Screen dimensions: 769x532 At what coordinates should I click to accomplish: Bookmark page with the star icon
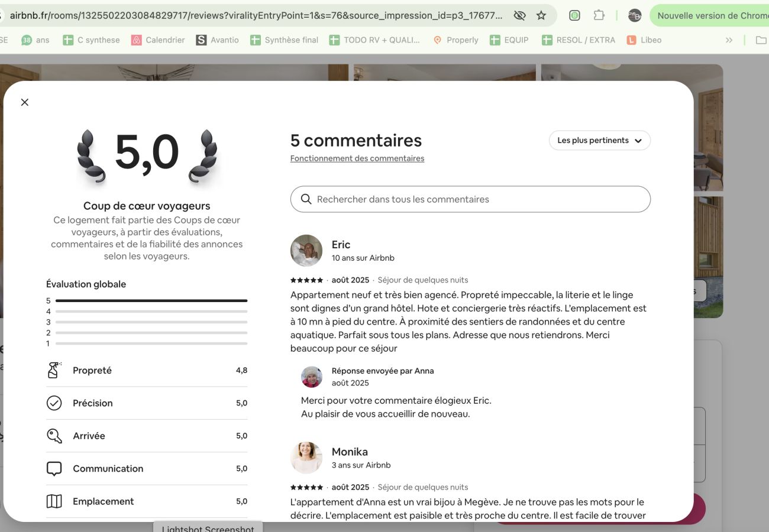(x=541, y=16)
